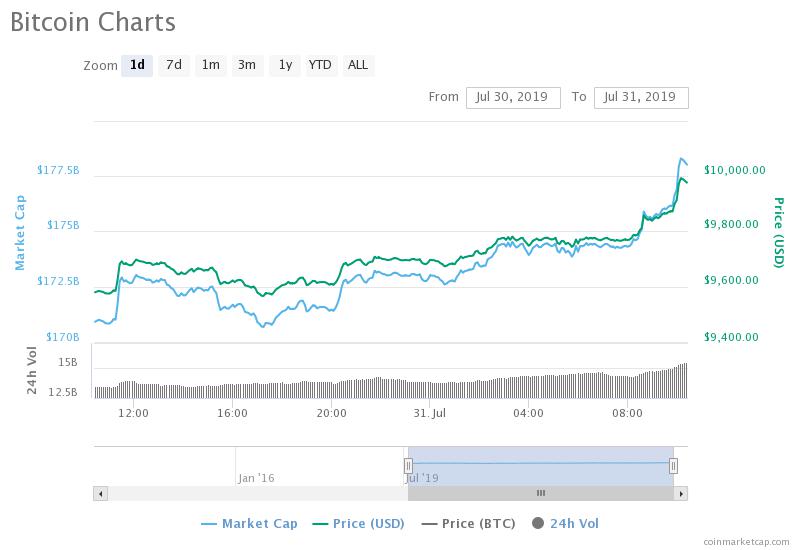
Task: Select 1y zoom range
Action: pos(285,65)
